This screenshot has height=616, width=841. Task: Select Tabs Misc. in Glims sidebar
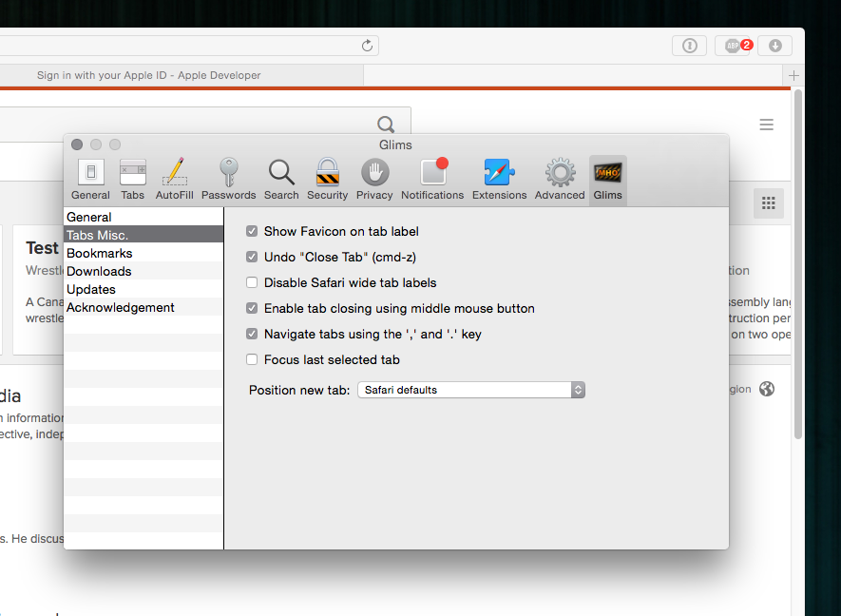pos(143,235)
